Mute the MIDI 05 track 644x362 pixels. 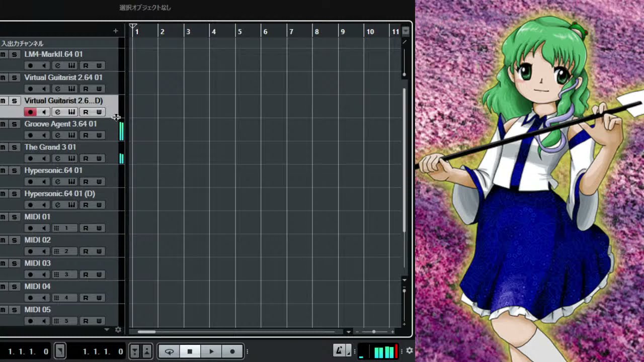point(3,310)
